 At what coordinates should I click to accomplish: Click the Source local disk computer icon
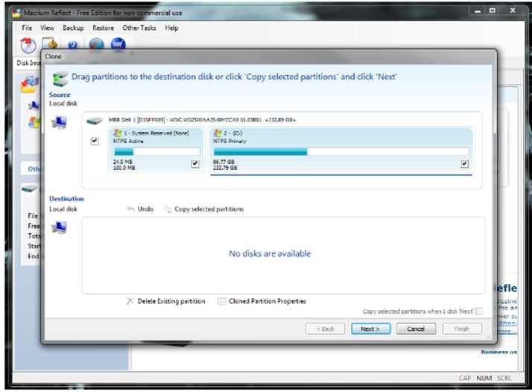(60, 122)
